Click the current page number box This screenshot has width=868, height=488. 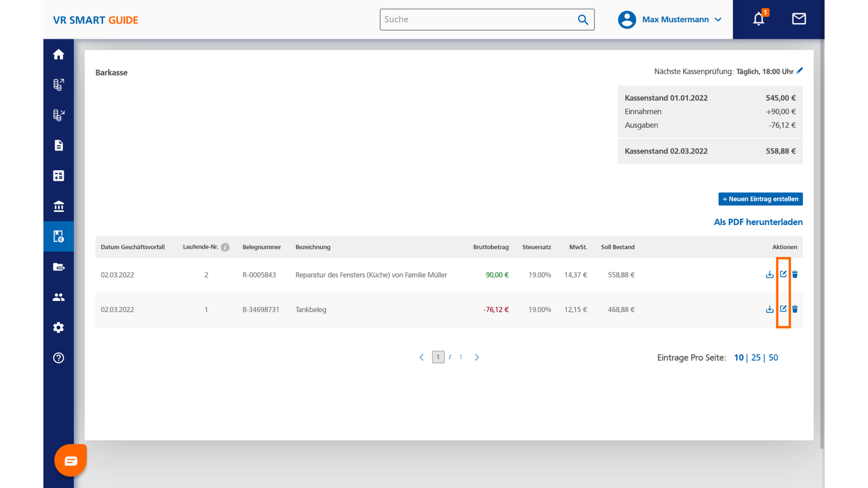[x=438, y=357]
